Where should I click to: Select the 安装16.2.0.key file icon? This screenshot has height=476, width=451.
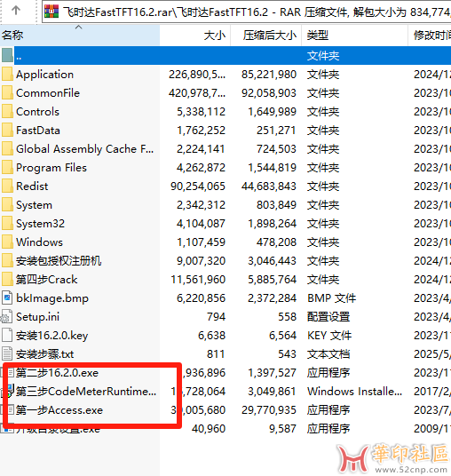tap(7, 336)
